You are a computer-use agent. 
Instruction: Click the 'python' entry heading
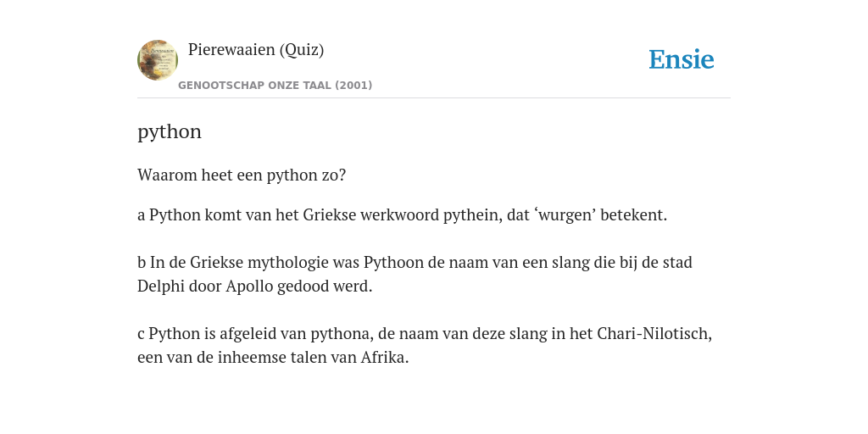pos(170,132)
